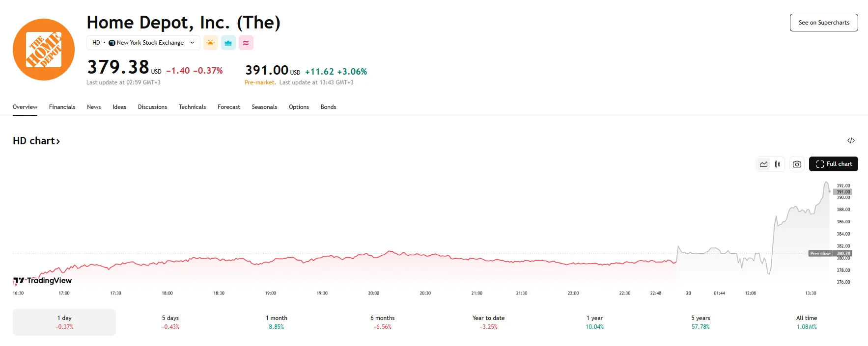Screen dimensions: 868x346
Task: Select the All time range
Action: click(807, 322)
